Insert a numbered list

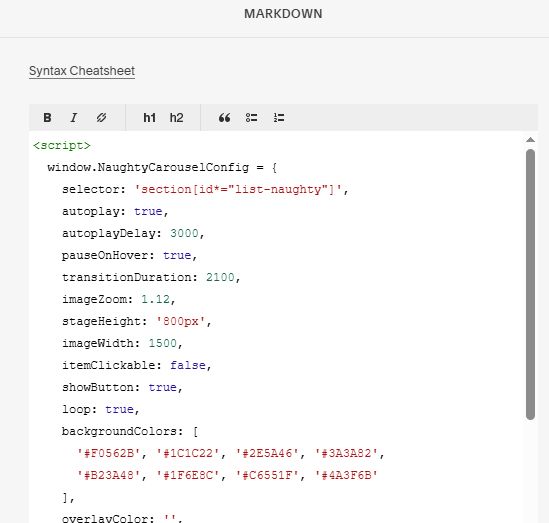point(279,118)
